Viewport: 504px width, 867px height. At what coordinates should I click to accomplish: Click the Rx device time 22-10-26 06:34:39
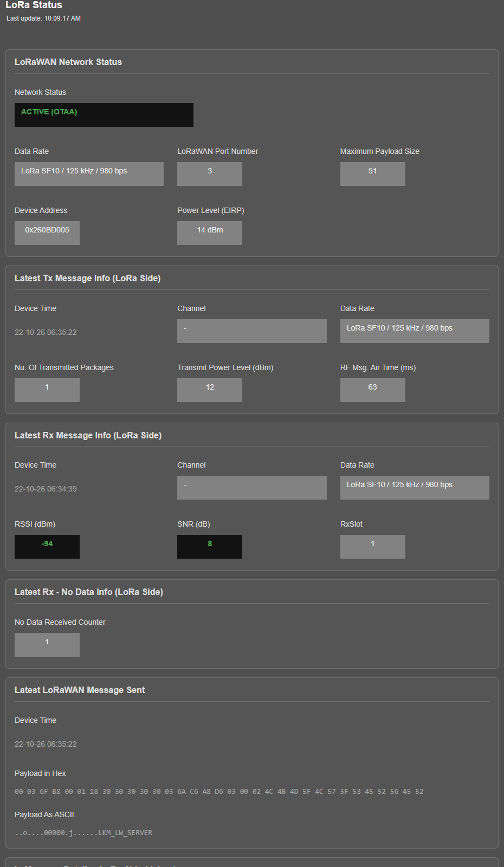[x=46, y=489]
